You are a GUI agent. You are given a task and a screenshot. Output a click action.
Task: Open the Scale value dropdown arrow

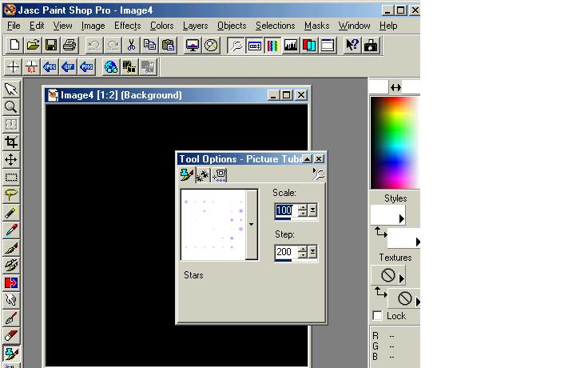tap(313, 211)
